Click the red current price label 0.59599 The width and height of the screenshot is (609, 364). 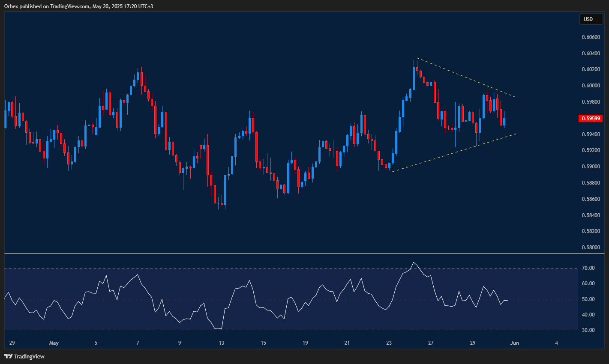click(591, 119)
